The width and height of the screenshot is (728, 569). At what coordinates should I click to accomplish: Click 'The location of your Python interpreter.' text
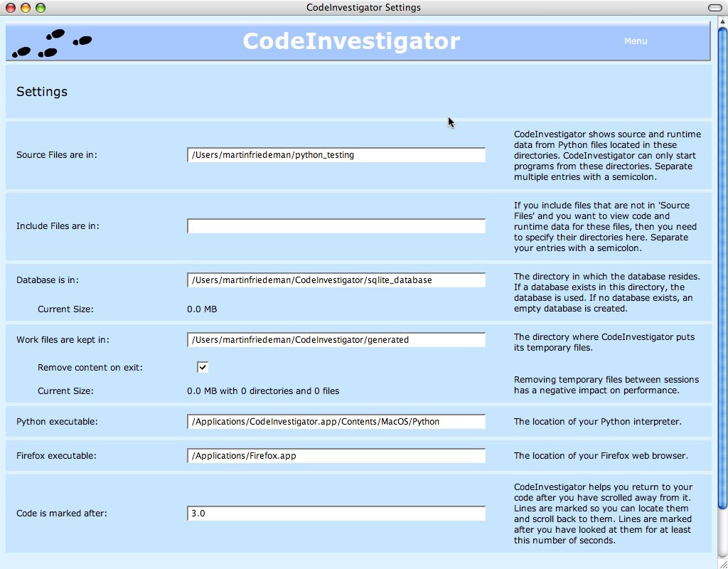point(597,422)
